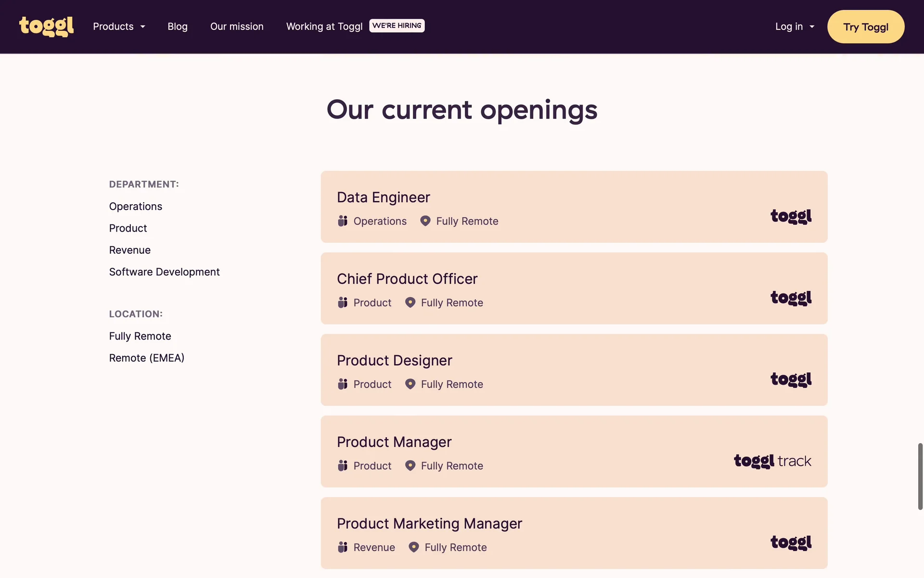
Task: Click department people icon on Product Manager card
Action: (342, 466)
